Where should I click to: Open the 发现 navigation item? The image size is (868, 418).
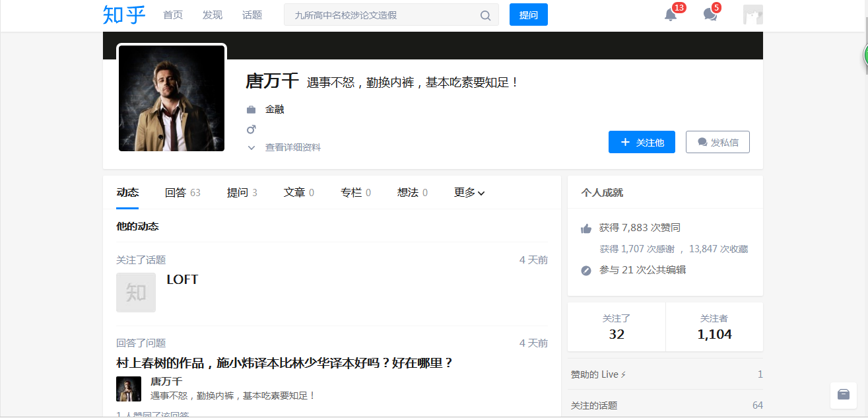tap(213, 15)
